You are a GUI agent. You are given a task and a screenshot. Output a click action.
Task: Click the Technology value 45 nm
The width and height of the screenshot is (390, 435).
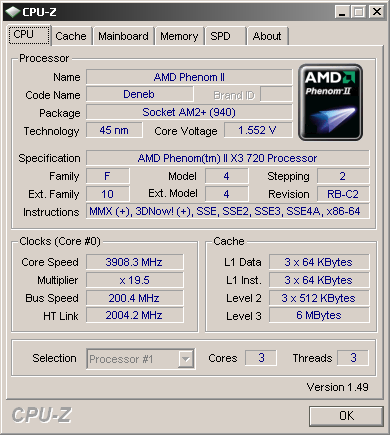click(x=114, y=130)
